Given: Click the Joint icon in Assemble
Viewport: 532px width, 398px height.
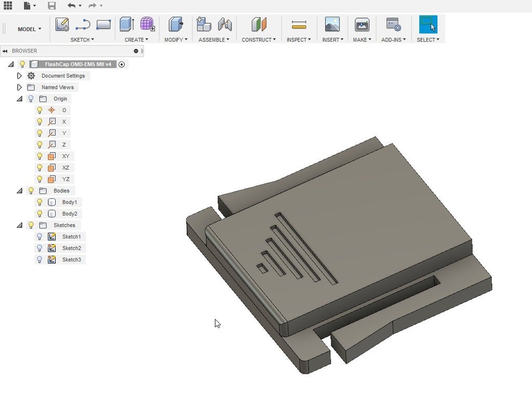Looking at the screenshot, I should tap(224, 24).
